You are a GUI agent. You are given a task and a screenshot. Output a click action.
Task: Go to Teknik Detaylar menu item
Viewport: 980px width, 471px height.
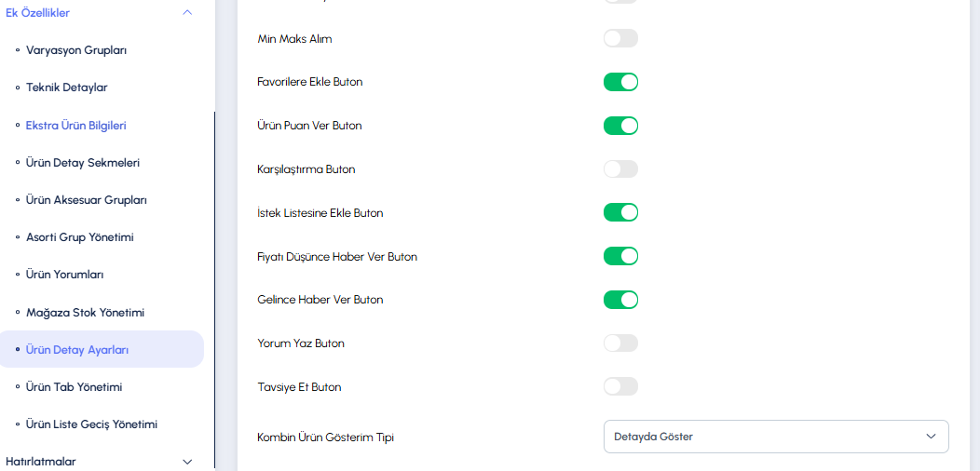tap(67, 87)
